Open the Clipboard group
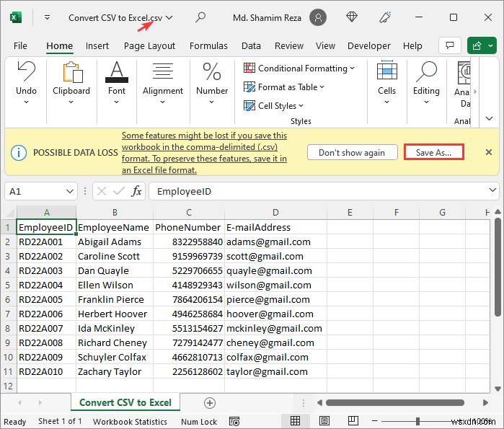The height and width of the screenshot is (429, 504). (x=71, y=83)
